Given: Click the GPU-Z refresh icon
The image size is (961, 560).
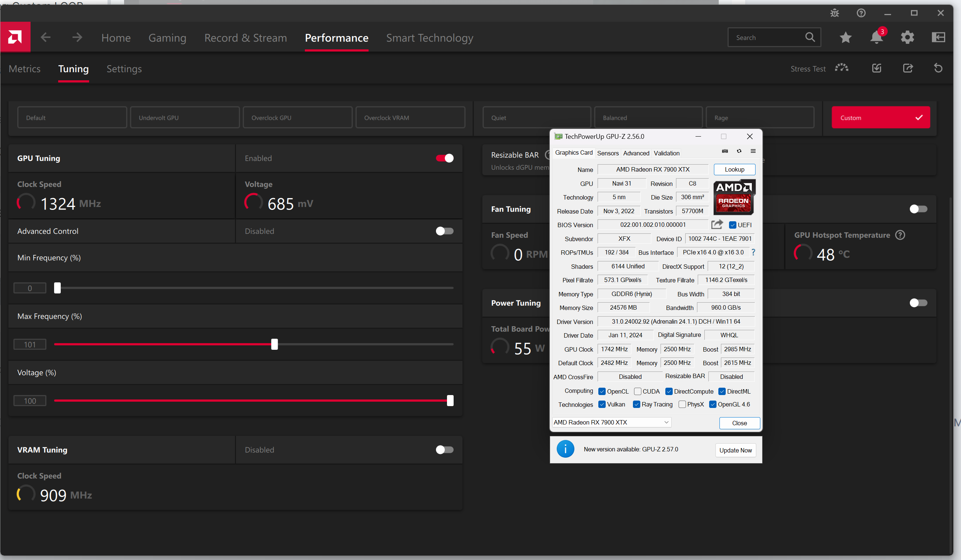Looking at the screenshot, I should pyautogui.click(x=739, y=151).
